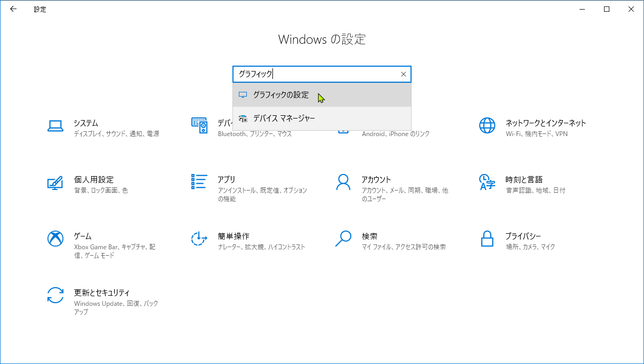Screen dimensions: 644x364
Task: Click the 更新とセキュリティ refresh arrows icon
Action: [55, 295]
